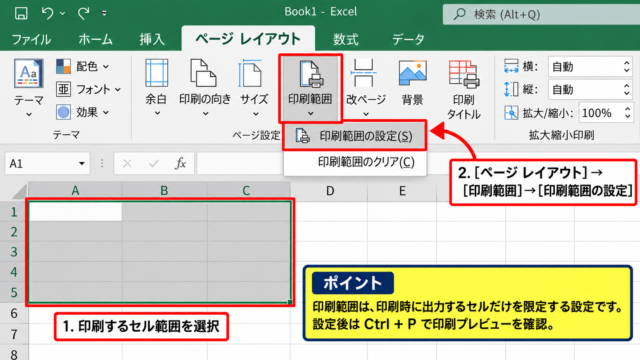This screenshot has width=640, height=360.
Task: Click the 印刷タイトル print titles icon
Action: (x=464, y=74)
